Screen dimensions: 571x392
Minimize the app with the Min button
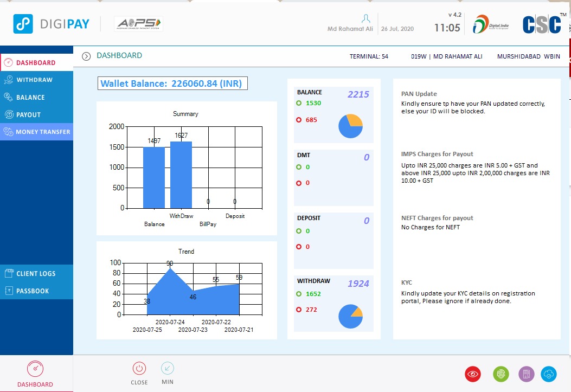pyautogui.click(x=168, y=368)
